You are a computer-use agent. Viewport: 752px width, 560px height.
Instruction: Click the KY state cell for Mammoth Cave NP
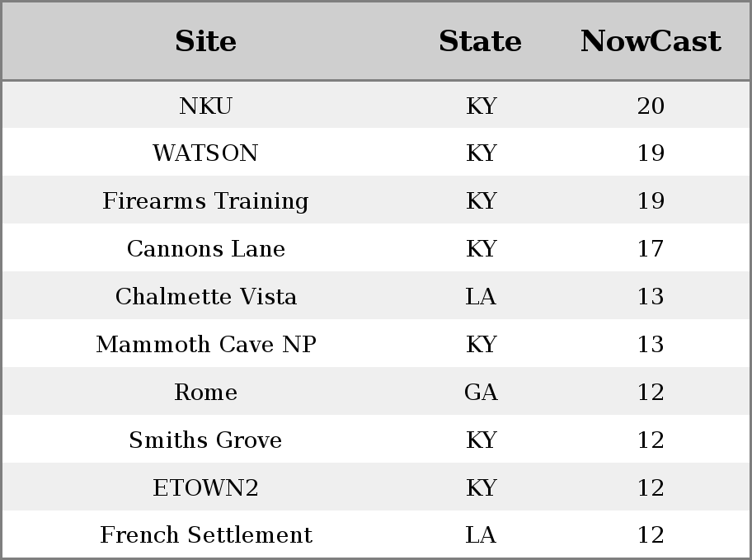[x=481, y=344]
